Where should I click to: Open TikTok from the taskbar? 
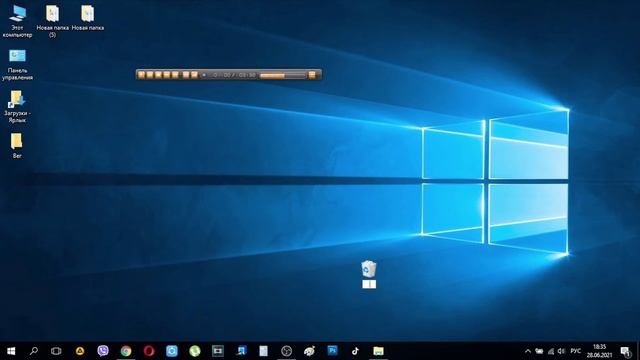[355, 351]
